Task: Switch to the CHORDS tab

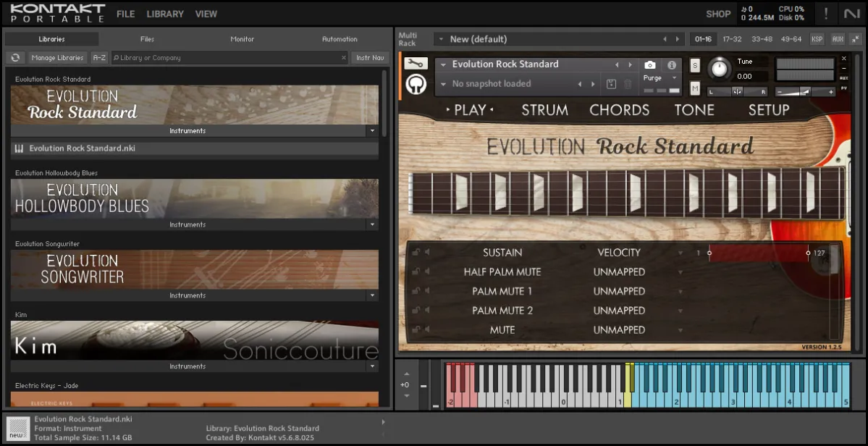Action: pyautogui.click(x=619, y=110)
